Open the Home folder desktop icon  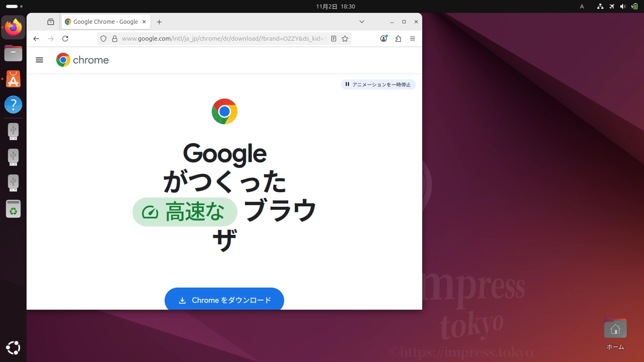click(x=615, y=334)
